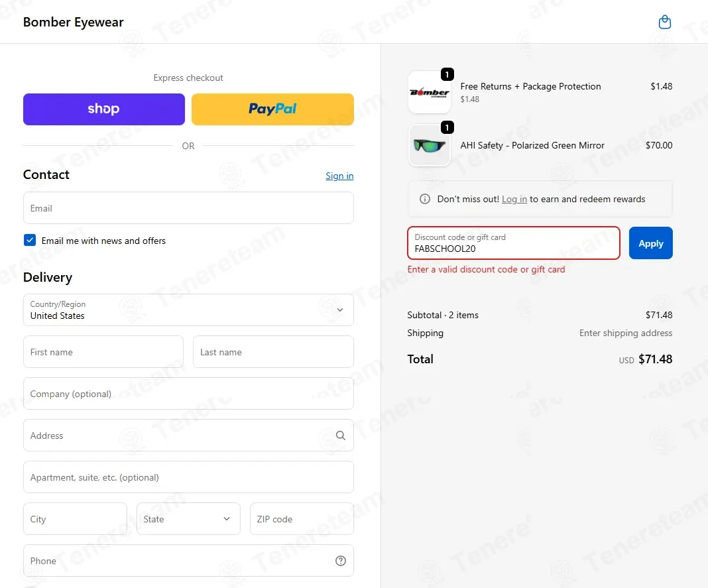Select the First name field
Viewport: 708px width, 588px height.
[103, 352]
